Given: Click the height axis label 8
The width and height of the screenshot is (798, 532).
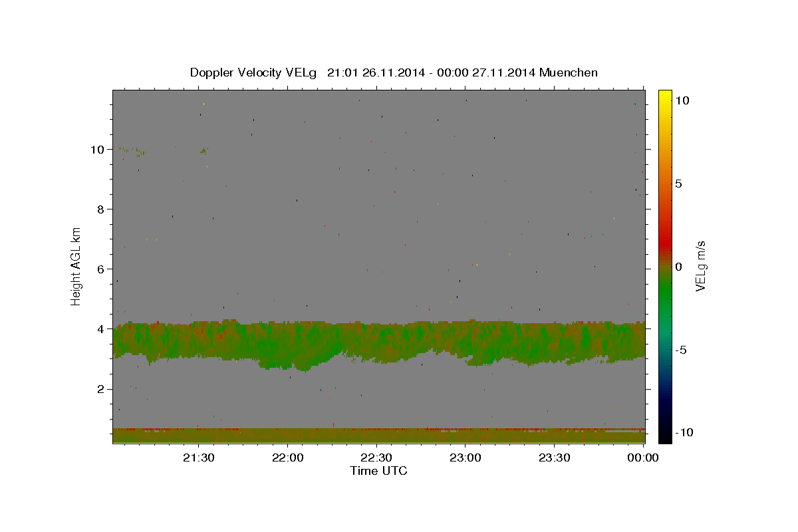Looking at the screenshot, I should point(102,209).
